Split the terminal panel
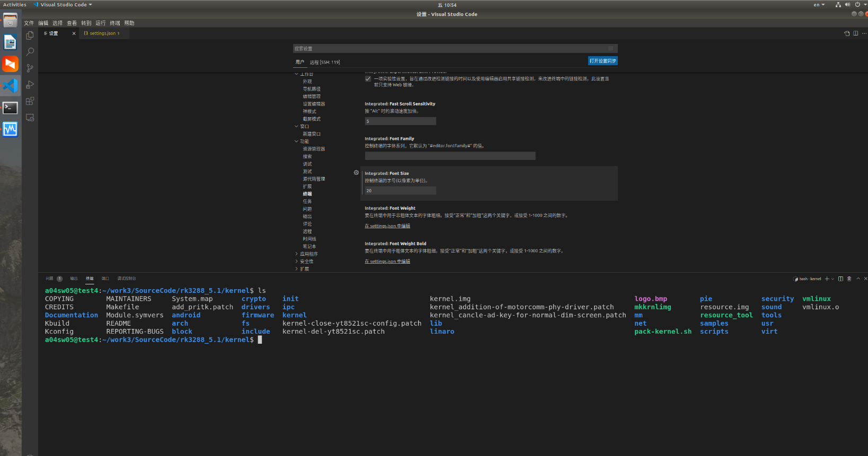This screenshot has width=868, height=456. [840, 279]
